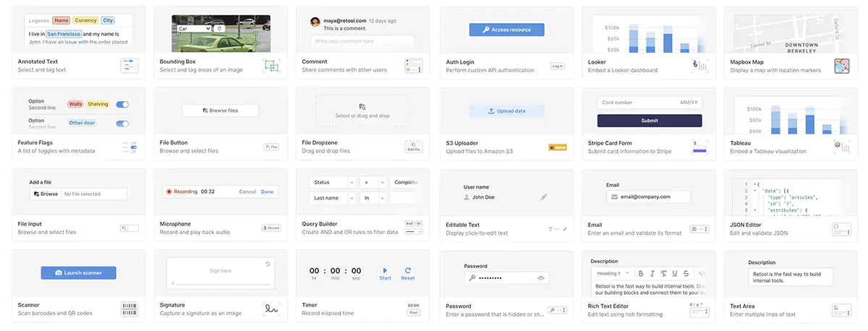Select the Name legend tag
Viewport: 868px width, 331px height.
[x=61, y=20]
